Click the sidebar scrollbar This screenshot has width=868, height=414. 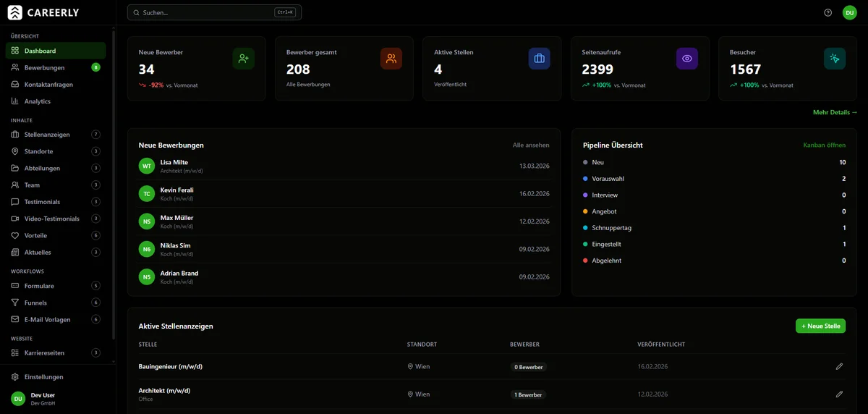pyautogui.click(x=114, y=185)
